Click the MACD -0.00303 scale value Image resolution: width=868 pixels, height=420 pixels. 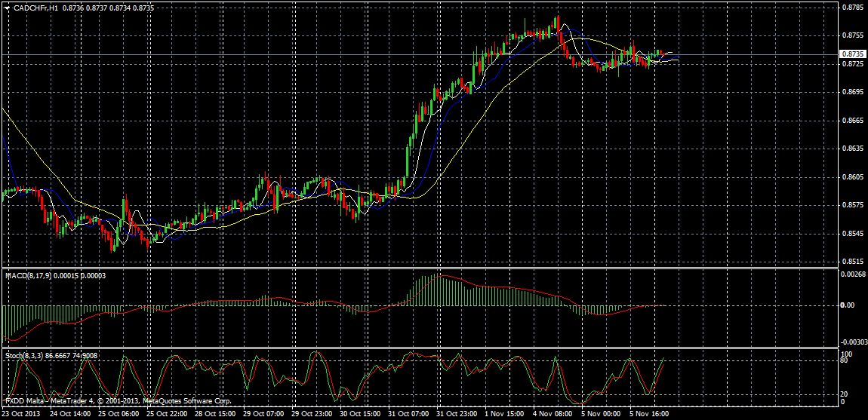tap(853, 342)
